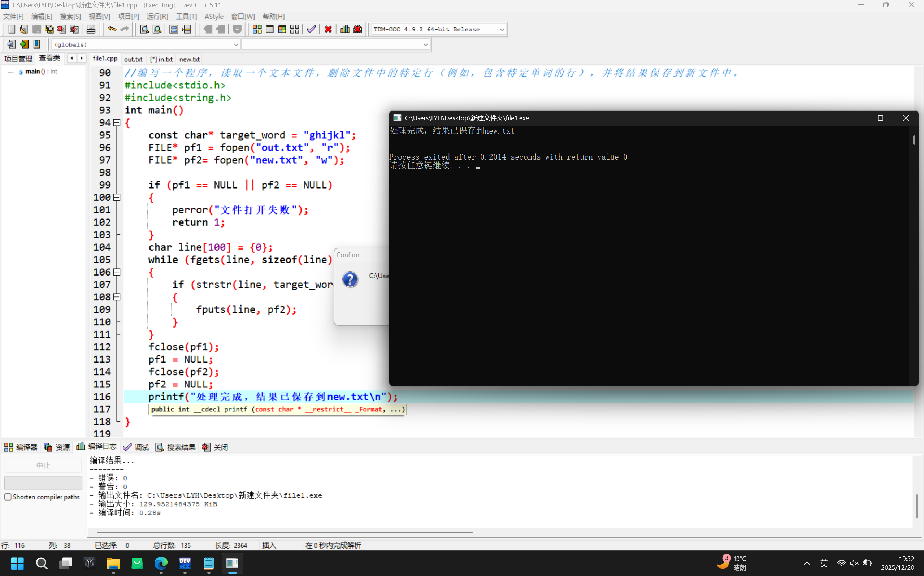
Task: Click the 关闭 button in bottom panel
Action: pyautogui.click(x=215, y=447)
